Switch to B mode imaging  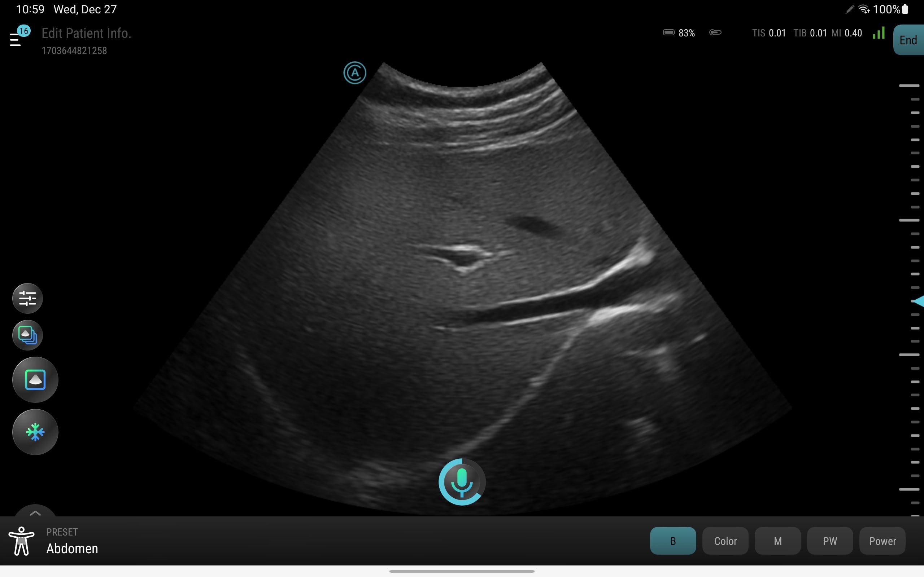(x=673, y=541)
